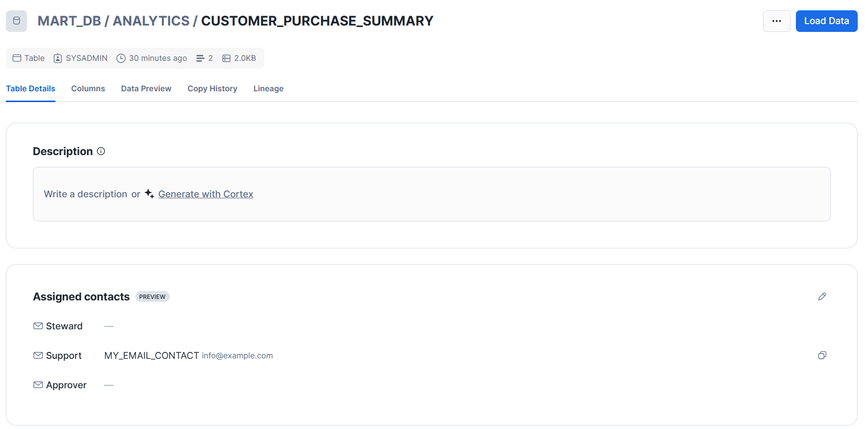Click the SYSADMIN owner role icon
Viewport: 868px width, 429px height.
pyautogui.click(x=58, y=58)
